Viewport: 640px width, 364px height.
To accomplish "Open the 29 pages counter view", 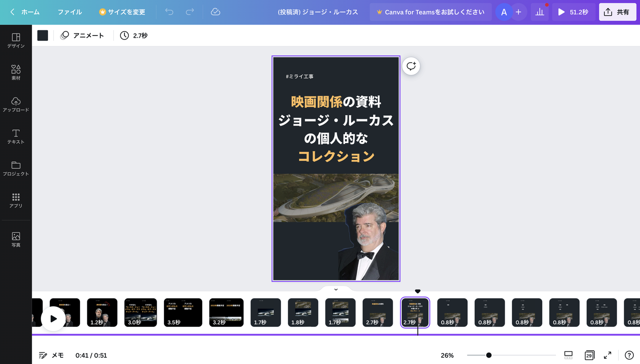I will coord(589,355).
